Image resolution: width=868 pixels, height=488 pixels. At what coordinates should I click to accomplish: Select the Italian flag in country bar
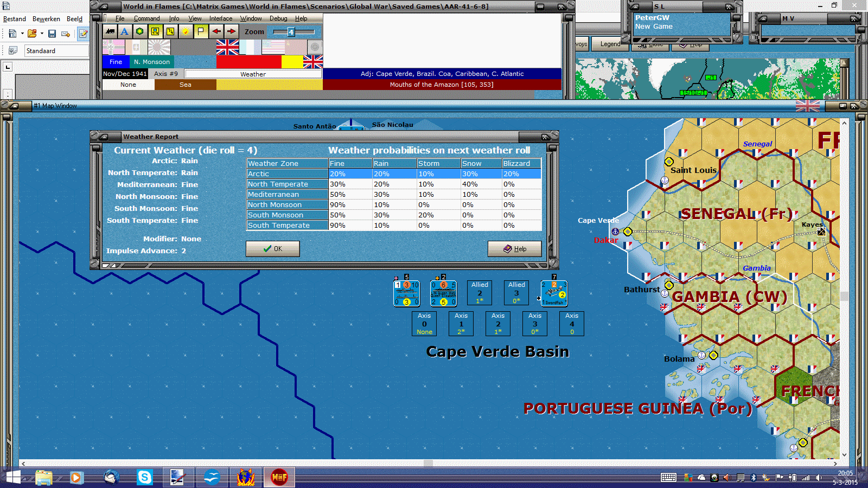tap(136, 47)
